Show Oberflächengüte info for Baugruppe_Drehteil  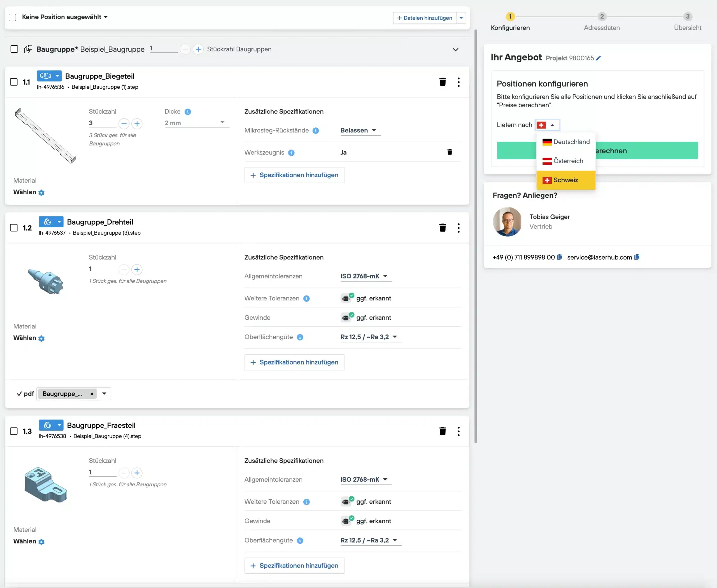pyautogui.click(x=300, y=337)
